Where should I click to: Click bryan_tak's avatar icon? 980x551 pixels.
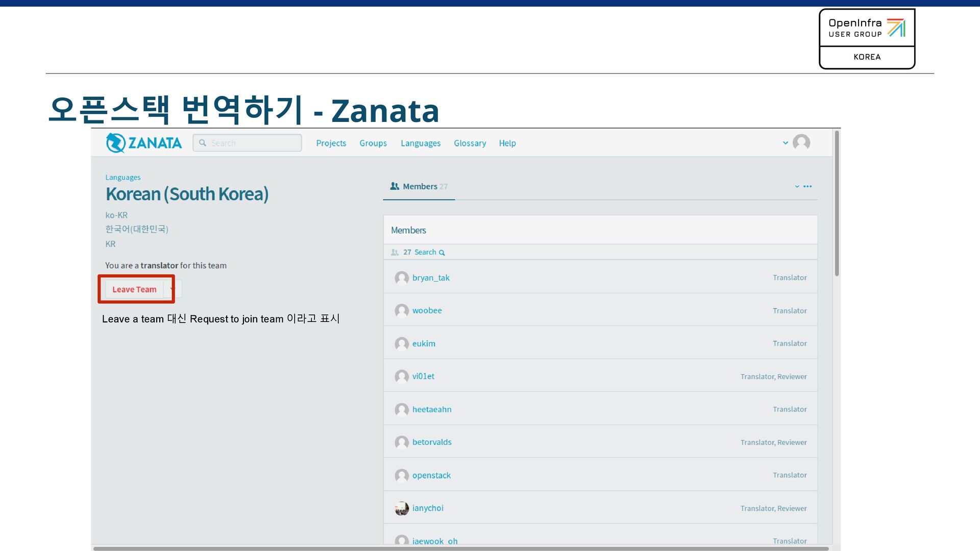point(402,278)
